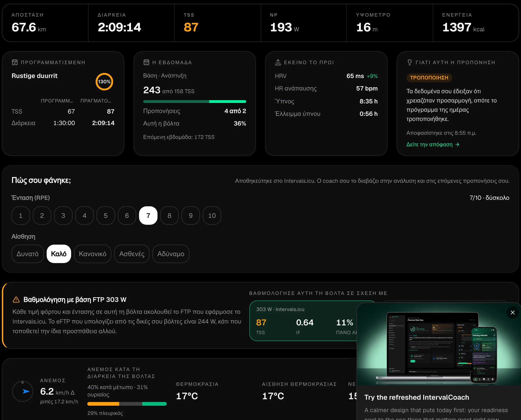The width and height of the screenshot is (521, 420).
Task: Click the calendar icon beside Η ΕΒΔΟΜΑΔΑ
Action: (x=146, y=62)
